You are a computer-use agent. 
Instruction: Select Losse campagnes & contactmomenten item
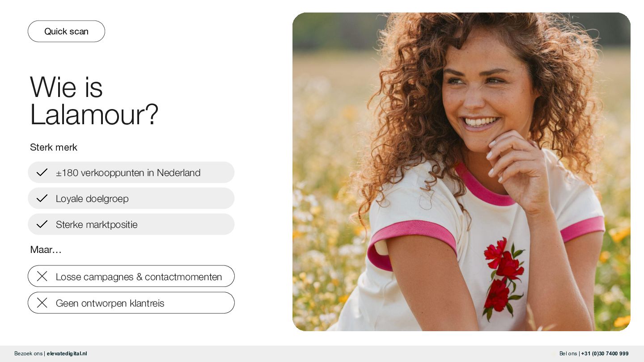131,276
